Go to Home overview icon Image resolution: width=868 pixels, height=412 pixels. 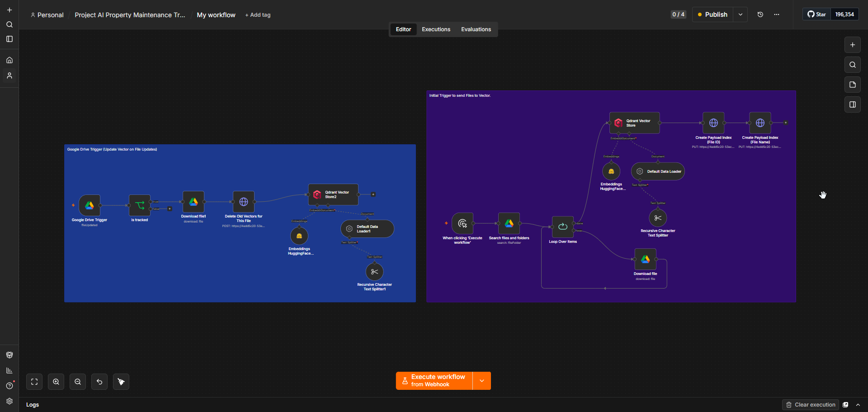[x=9, y=60]
